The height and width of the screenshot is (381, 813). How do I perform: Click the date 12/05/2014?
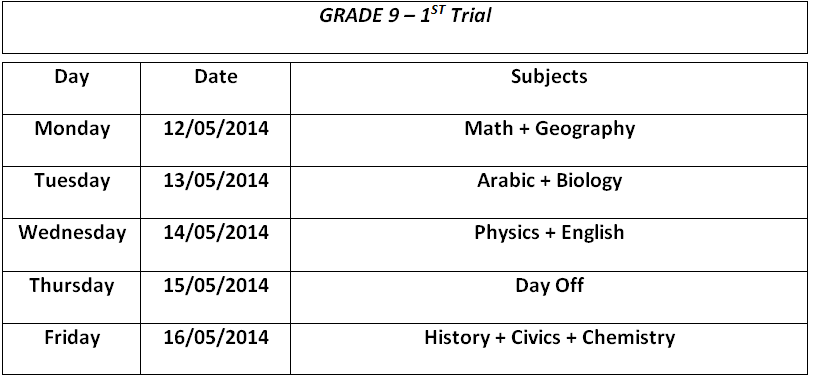click(216, 129)
